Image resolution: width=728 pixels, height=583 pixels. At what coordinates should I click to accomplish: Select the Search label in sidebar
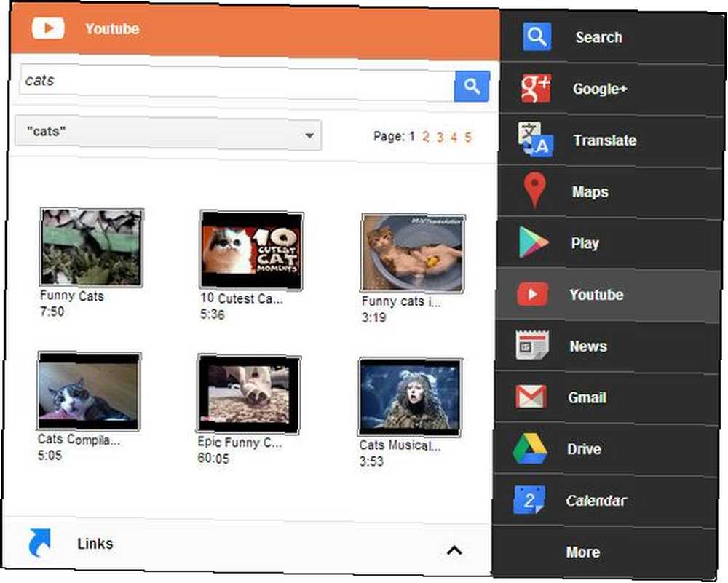coord(599,37)
